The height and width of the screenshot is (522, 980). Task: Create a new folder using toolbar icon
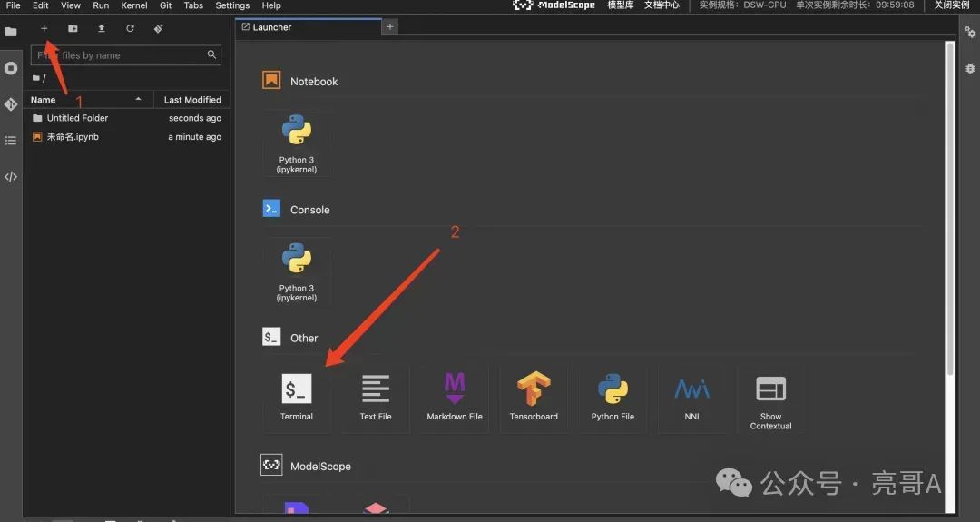tap(73, 29)
